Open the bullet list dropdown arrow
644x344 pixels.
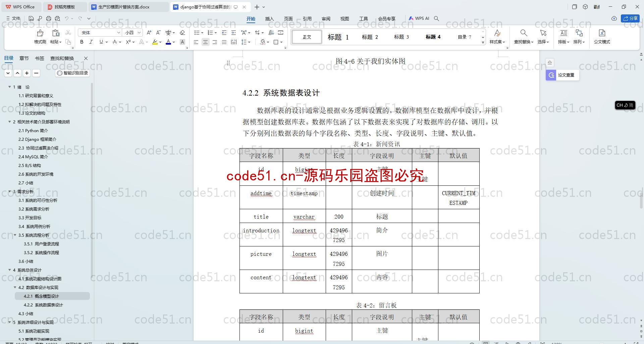click(x=202, y=33)
